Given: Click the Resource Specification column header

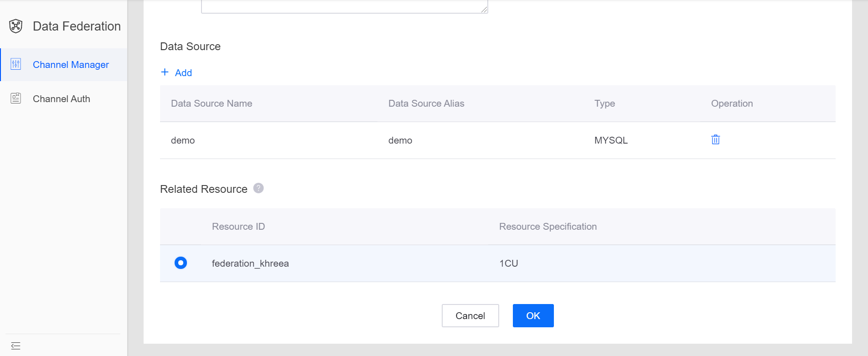Looking at the screenshot, I should click(x=548, y=227).
